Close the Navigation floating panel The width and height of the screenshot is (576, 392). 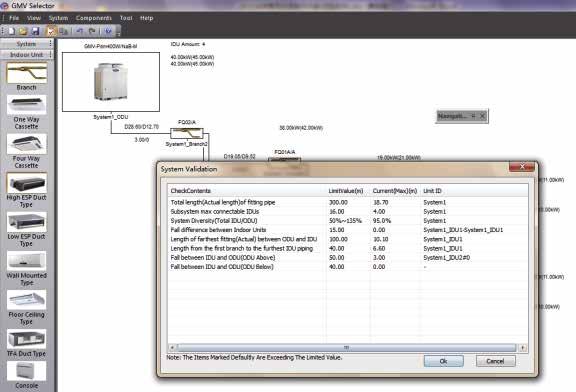point(483,116)
